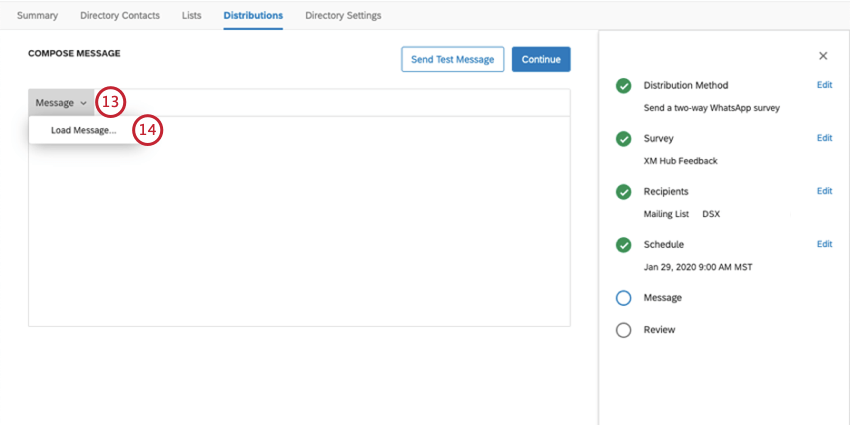Click the Send Test Message button

[453, 59]
